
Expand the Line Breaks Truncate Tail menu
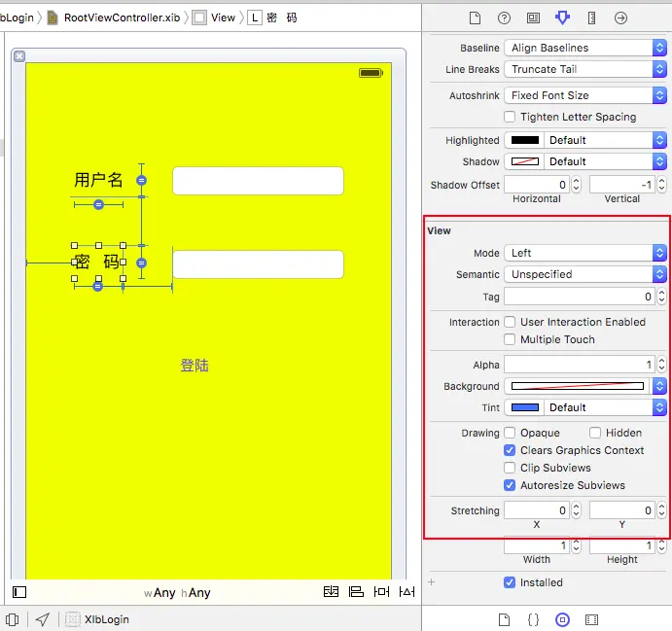[x=585, y=69]
